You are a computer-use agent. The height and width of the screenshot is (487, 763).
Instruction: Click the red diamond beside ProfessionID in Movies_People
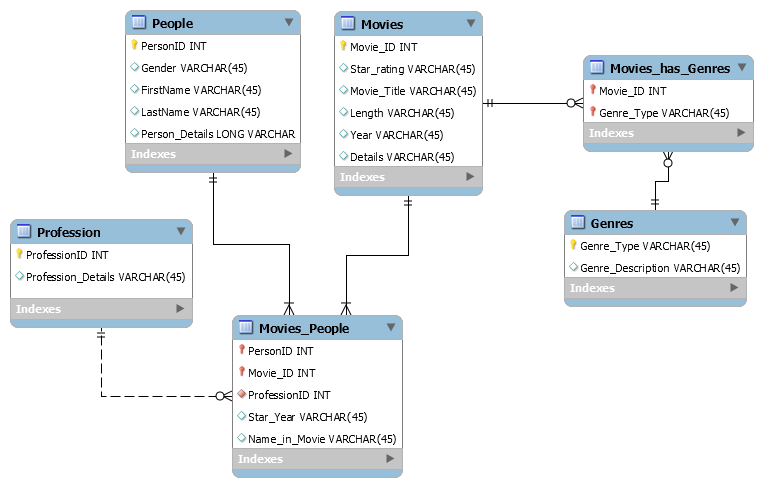pos(242,394)
